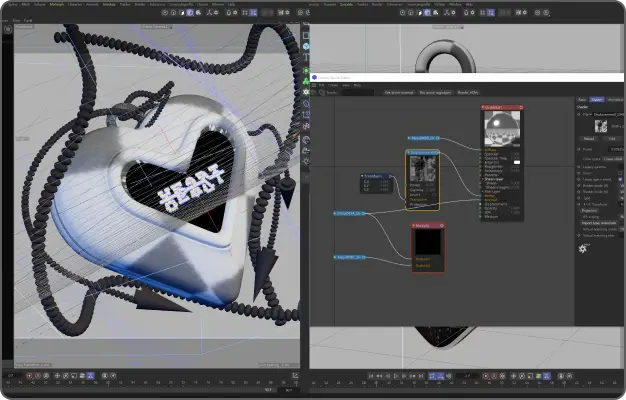Click the Projection button in Shader panel
Viewport: 626px width, 400px height.
tap(589, 210)
